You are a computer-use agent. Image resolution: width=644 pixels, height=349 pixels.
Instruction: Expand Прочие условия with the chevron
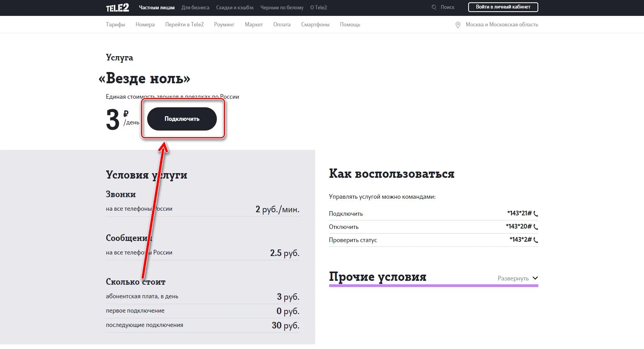[535, 278]
